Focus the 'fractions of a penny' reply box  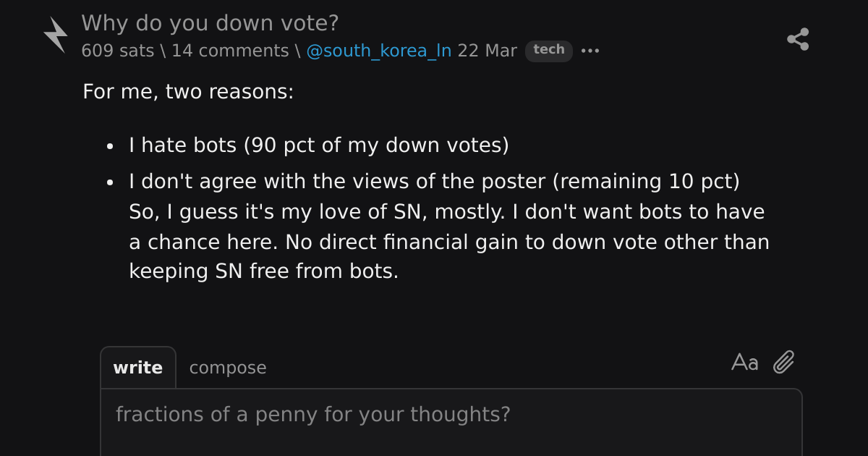click(x=451, y=423)
